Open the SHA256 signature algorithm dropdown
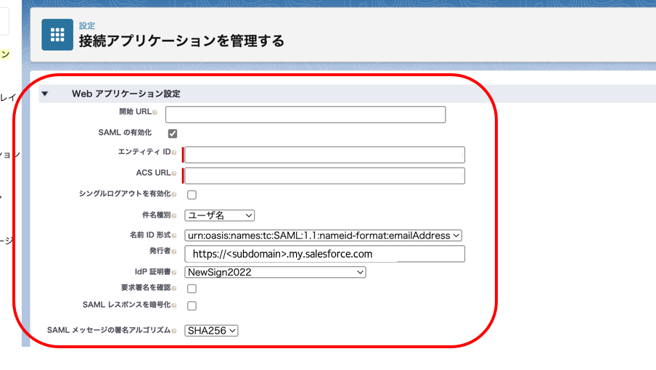The width and height of the screenshot is (656, 370). point(211,331)
